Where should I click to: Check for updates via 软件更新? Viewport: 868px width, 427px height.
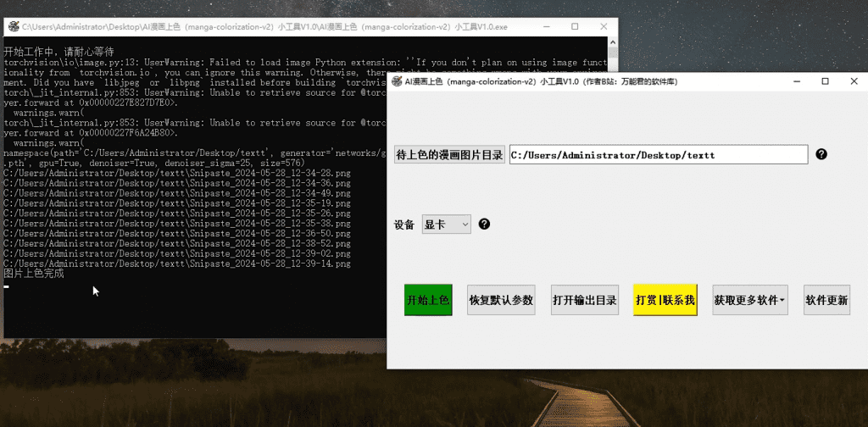pos(826,300)
